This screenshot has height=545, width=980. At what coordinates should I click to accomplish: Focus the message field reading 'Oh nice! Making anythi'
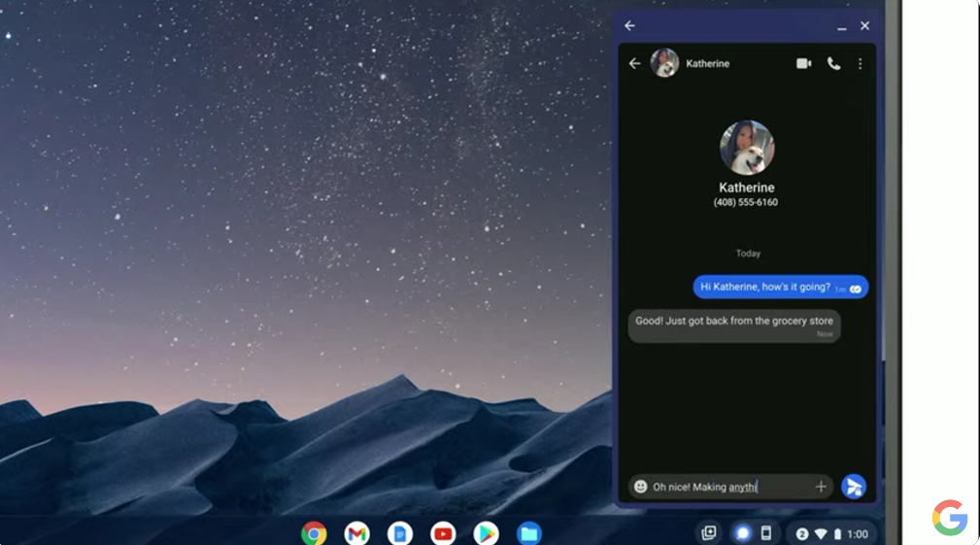[730, 487]
